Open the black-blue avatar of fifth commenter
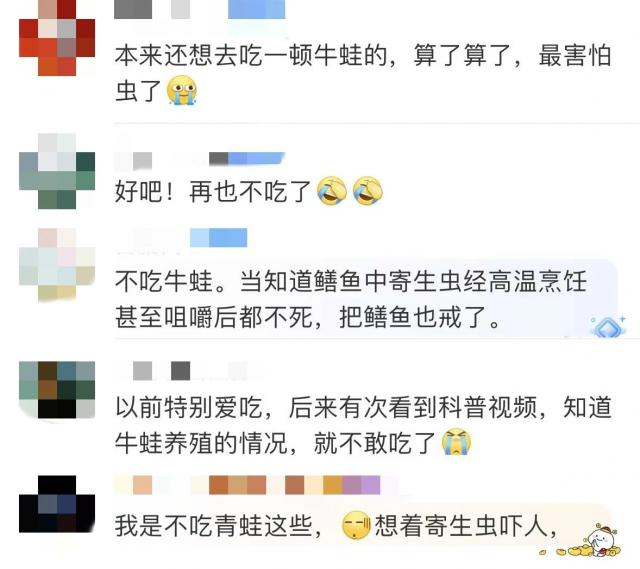The width and height of the screenshot is (640, 569). pos(57,504)
